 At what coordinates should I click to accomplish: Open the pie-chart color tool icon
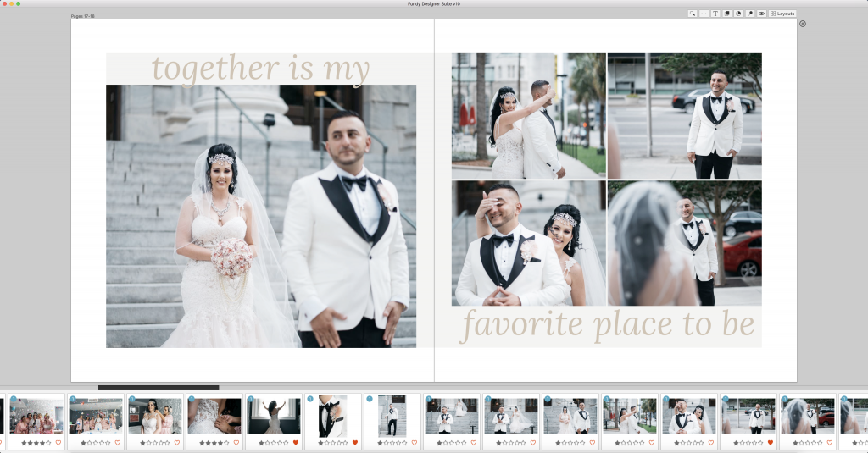(x=738, y=14)
